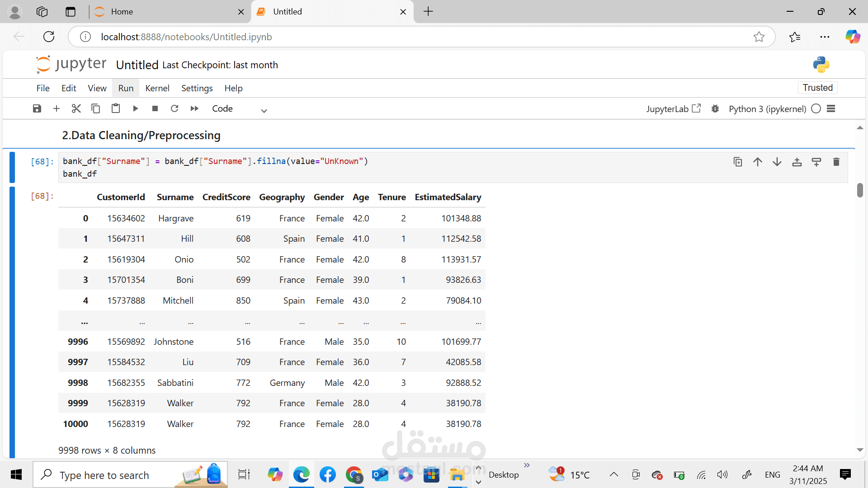Open the Code cell type dropdown
This screenshot has height=488, width=868.
240,109
